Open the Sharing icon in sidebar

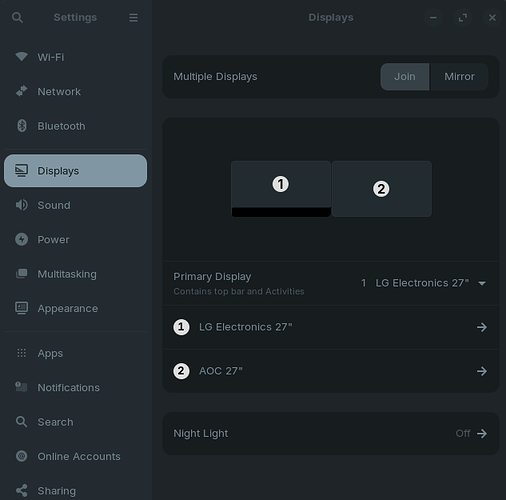(22, 490)
